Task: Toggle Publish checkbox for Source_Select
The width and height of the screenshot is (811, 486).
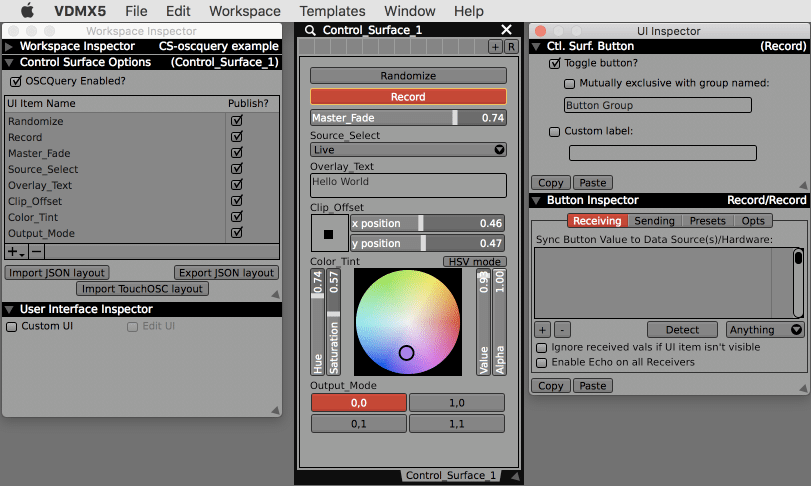Action: click(237, 169)
